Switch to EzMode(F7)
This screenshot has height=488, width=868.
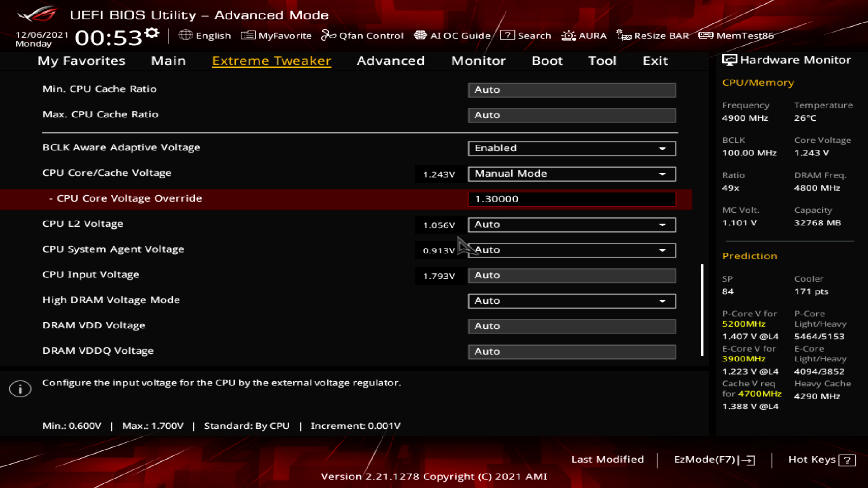click(714, 460)
